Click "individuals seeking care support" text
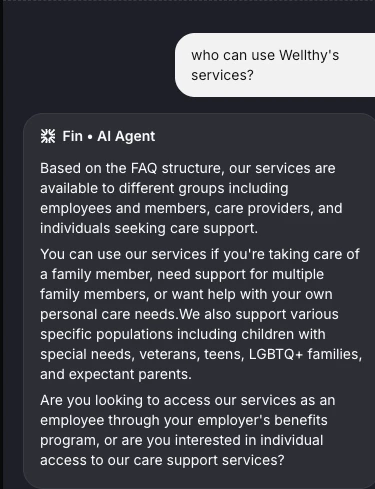 coord(148,228)
